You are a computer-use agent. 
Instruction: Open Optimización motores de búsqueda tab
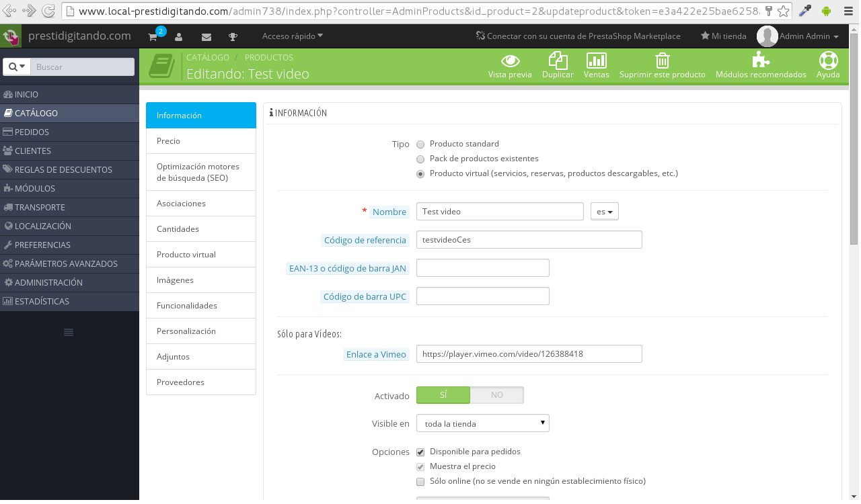coord(201,173)
